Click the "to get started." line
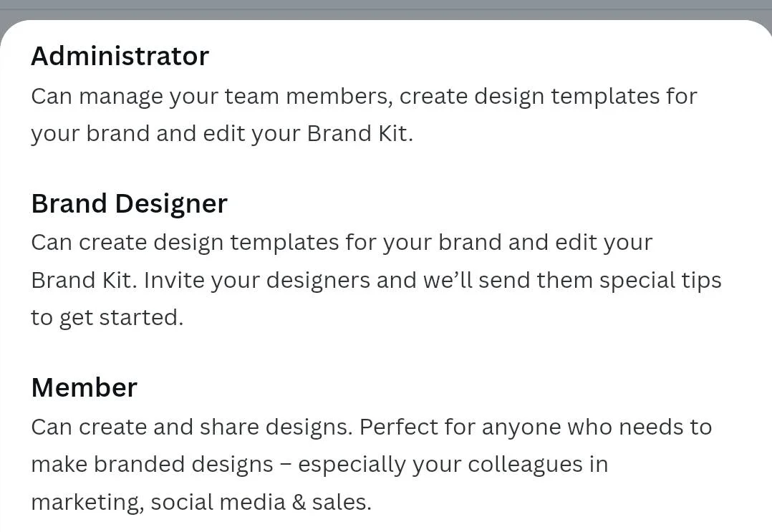Screen dimensions: 772x532 coord(107,317)
